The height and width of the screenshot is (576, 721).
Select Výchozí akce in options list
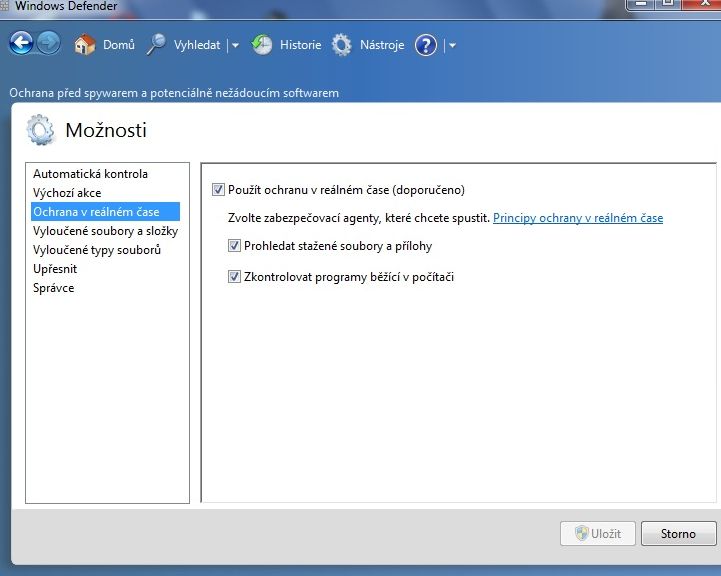pyautogui.click(x=67, y=193)
